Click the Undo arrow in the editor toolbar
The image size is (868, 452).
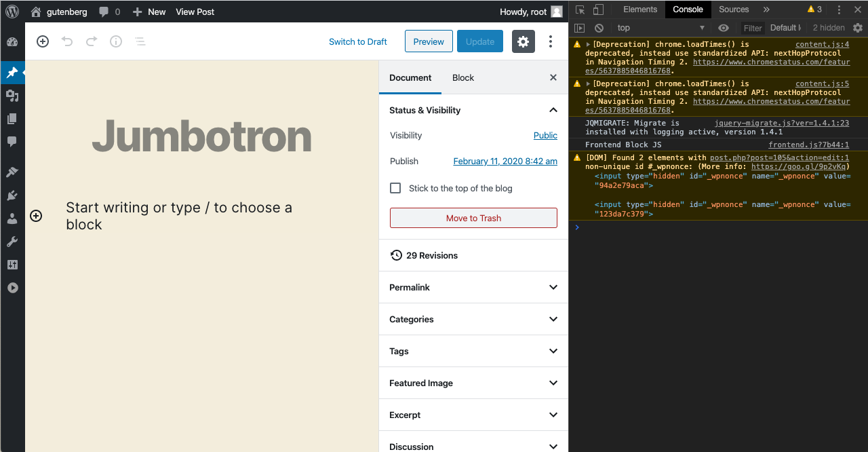[66, 41]
